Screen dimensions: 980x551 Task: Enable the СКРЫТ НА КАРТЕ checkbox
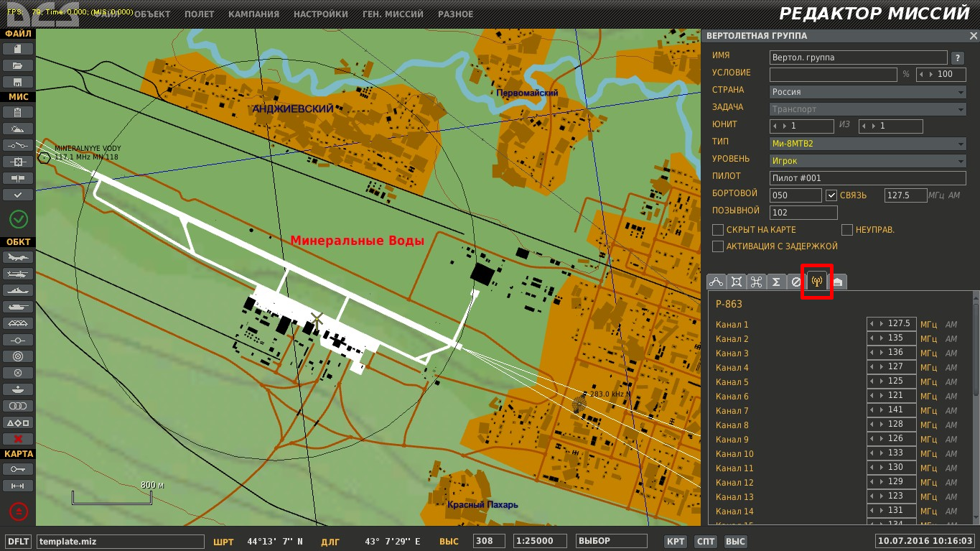[x=718, y=230]
